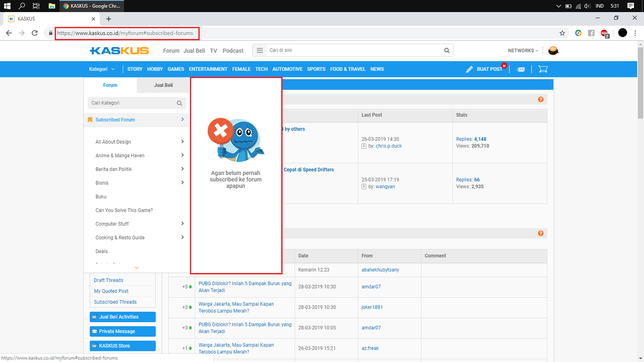Open the NETWORKS dropdown
This screenshot has width=644, height=362.
click(x=523, y=50)
